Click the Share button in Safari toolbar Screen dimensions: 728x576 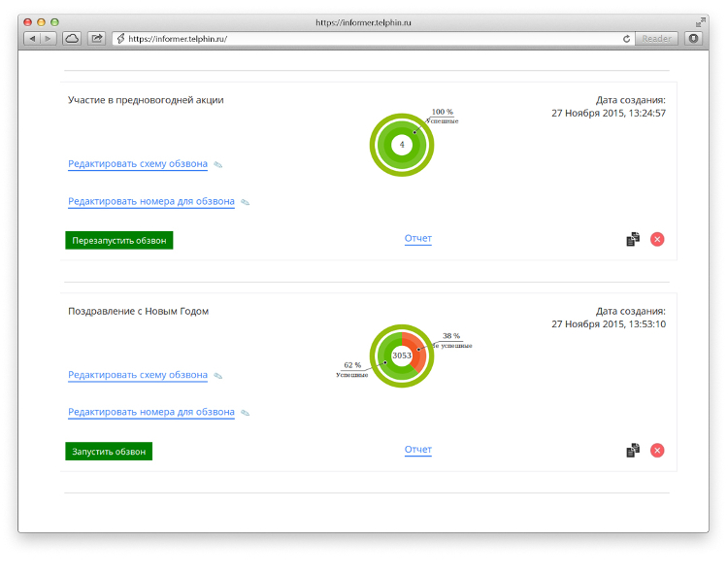[97, 39]
